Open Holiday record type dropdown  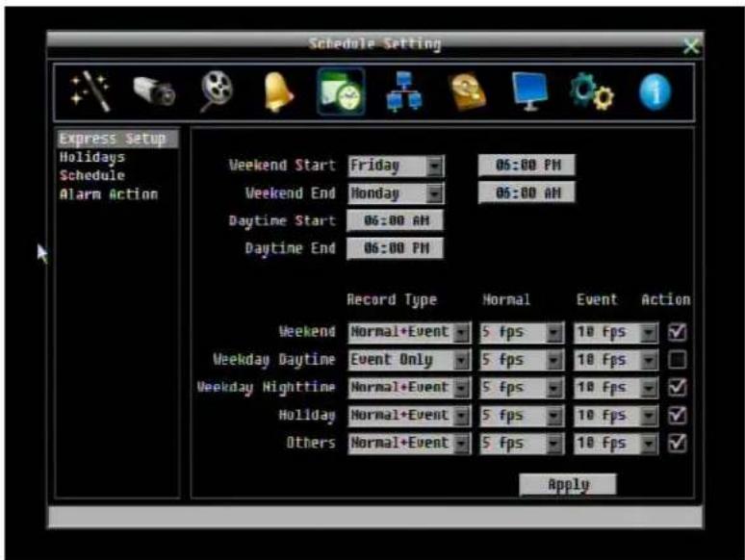[x=409, y=416]
